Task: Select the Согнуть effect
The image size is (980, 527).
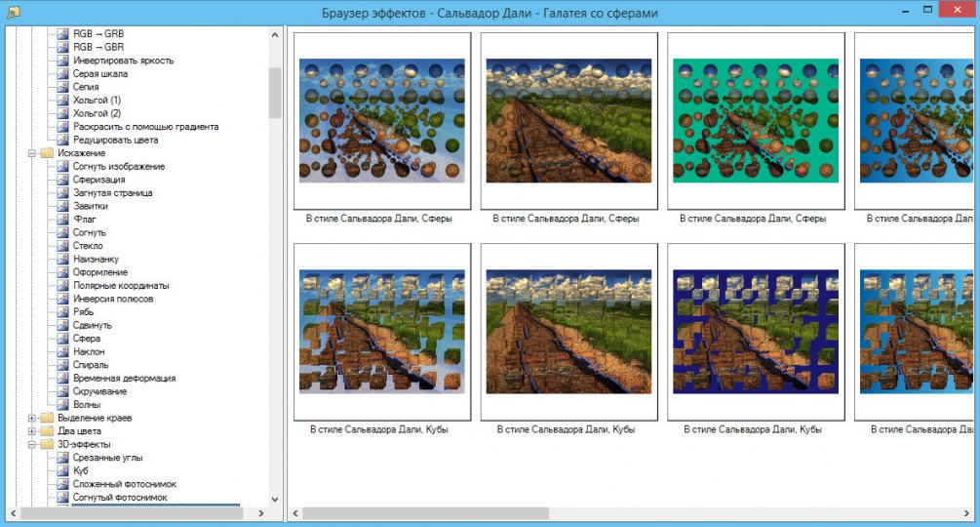Action: [90, 232]
